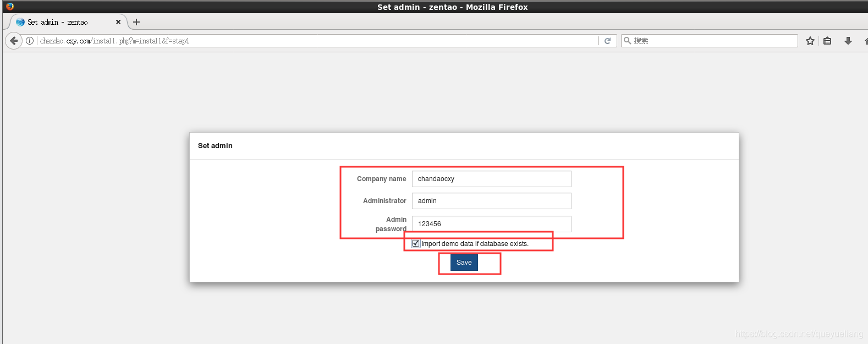Click the Admin password label
Screen dimensions: 868x344
pos(391,224)
